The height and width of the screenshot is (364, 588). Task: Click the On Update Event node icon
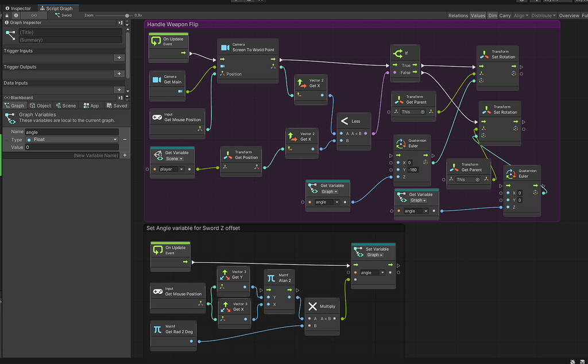coord(157,40)
